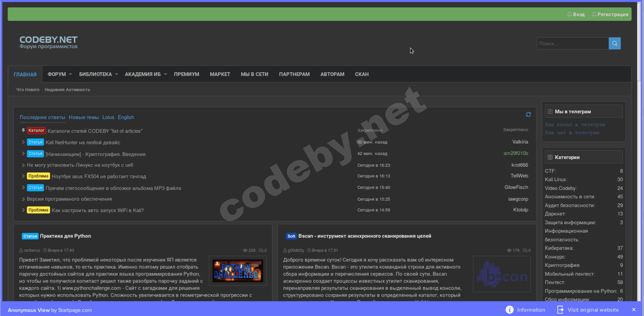This screenshot has height=316, width=644.
Task: Expand the БИБЛИОТЕКА dropdown arrow
Action: tap(116, 74)
